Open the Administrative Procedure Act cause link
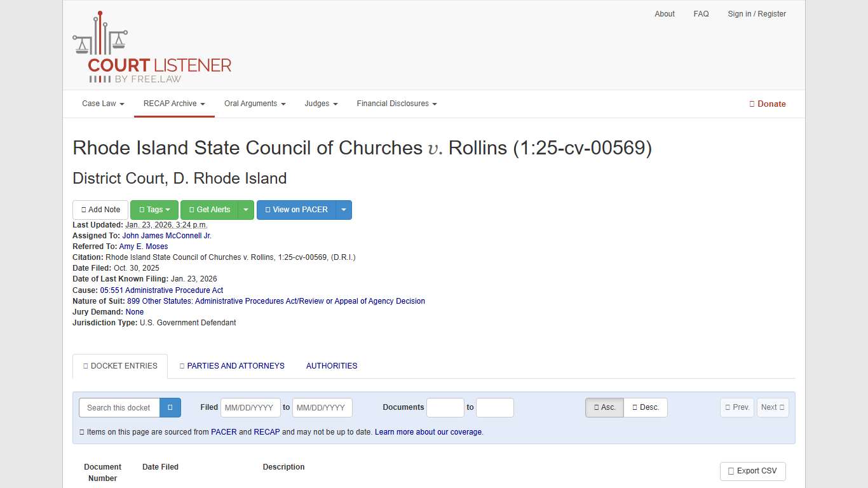868x488 pixels. tap(161, 290)
